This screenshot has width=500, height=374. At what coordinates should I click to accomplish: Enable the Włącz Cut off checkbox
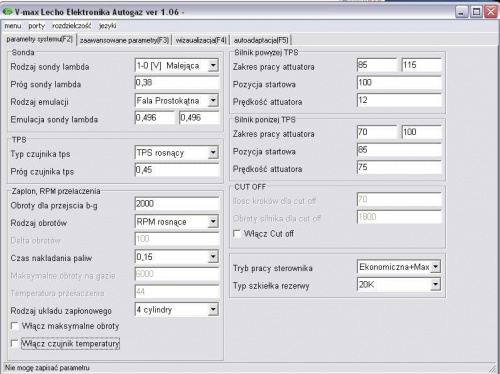pos(237,234)
